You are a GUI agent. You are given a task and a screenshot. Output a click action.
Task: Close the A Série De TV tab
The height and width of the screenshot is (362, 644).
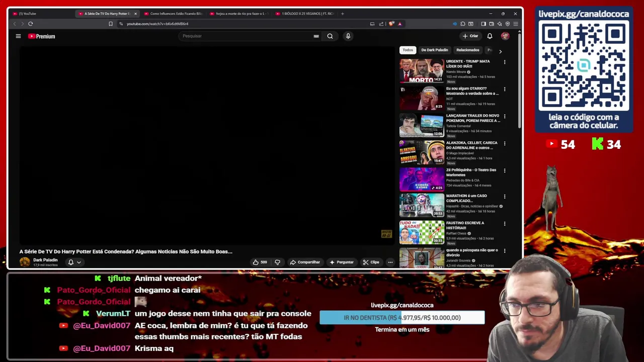[x=135, y=14]
